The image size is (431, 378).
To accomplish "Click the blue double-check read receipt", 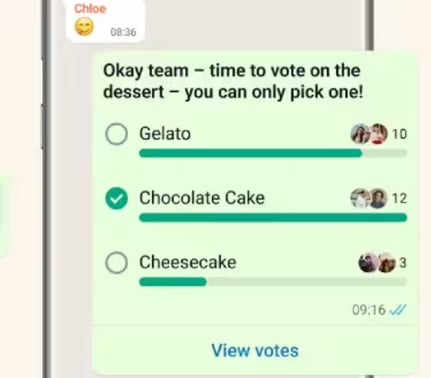I will [398, 310].
